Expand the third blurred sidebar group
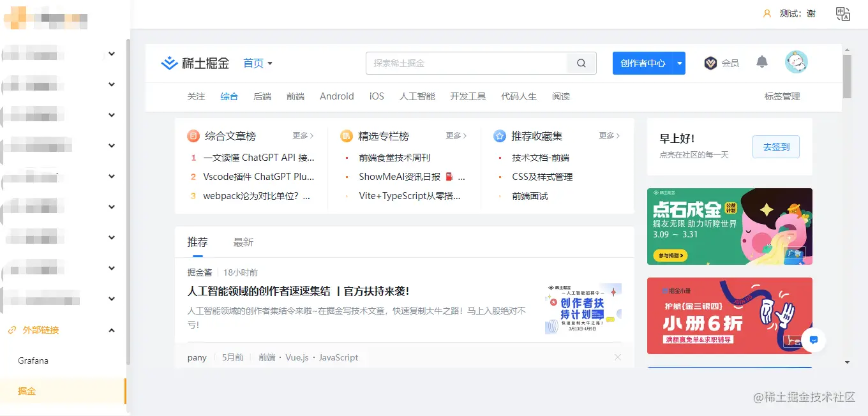This screenshot has width=868, height=416. 112,115
